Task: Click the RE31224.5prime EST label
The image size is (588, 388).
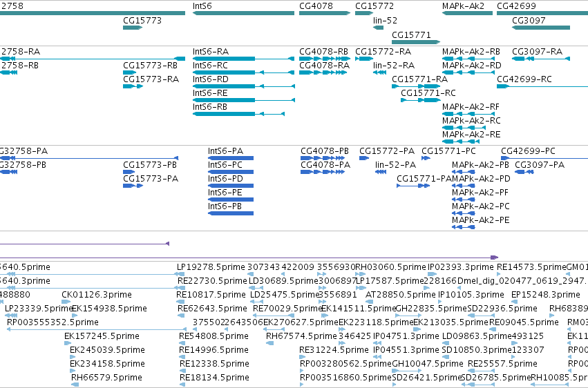Action: pos(334,350)
